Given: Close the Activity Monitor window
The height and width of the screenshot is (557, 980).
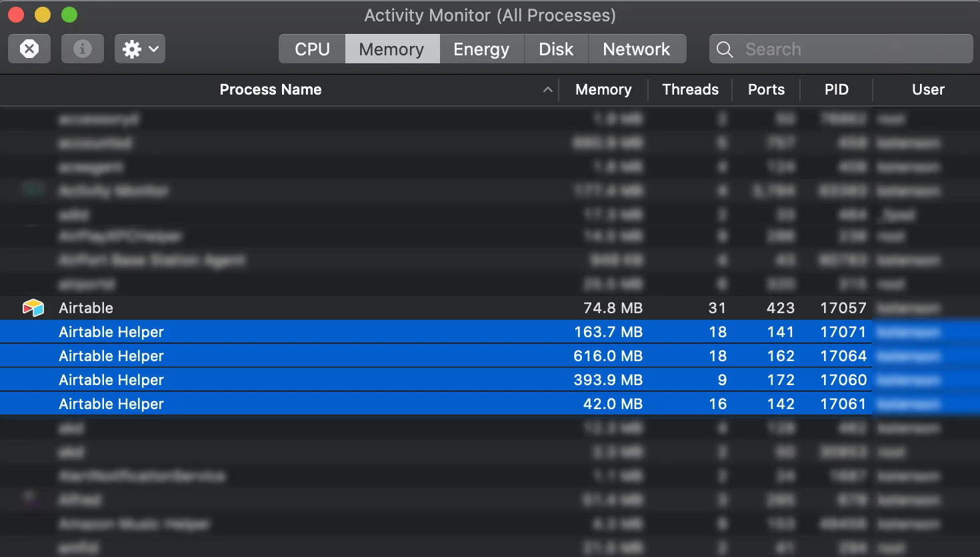Looking at the screenshot, I should click(x=16, y=15).
